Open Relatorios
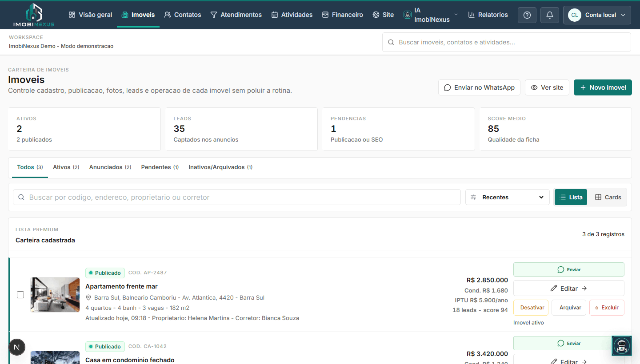This screenshot has height=364, width=640. (488, 15)
